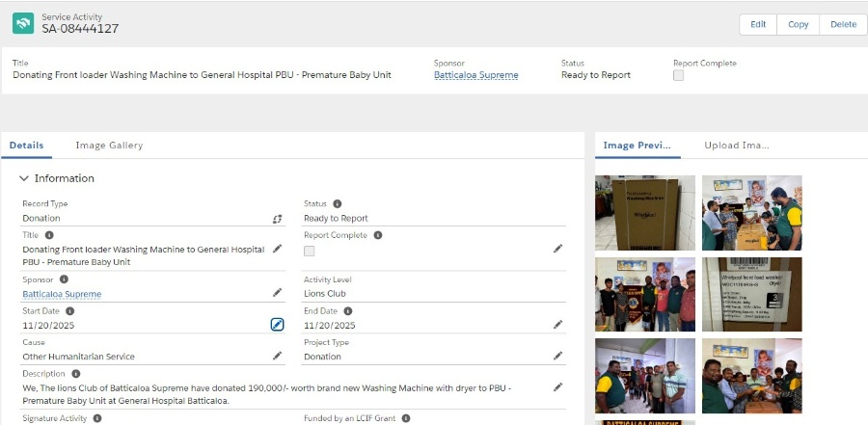Click the Delete button

click(842, 25)
